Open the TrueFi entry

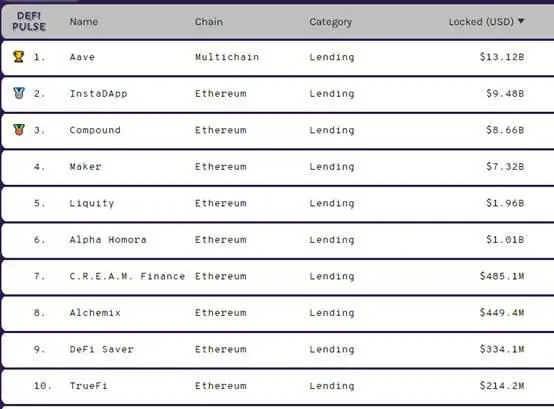point(88,386)
